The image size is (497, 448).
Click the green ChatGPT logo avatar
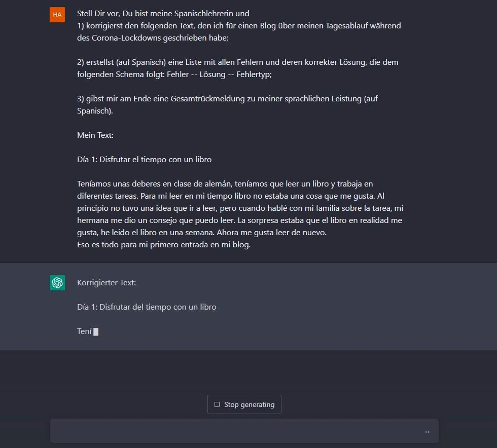(57, 283)
